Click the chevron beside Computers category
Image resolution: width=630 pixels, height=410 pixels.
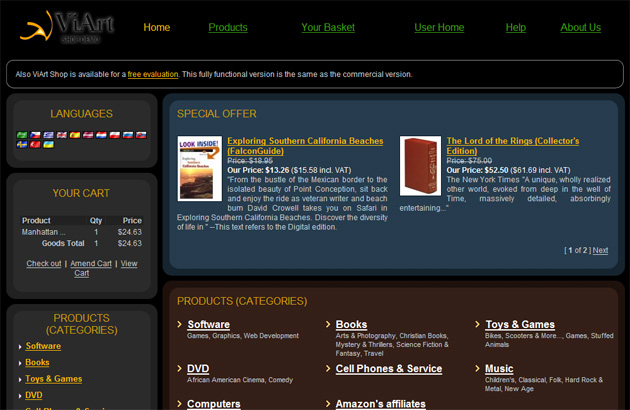tap(180, 404)
